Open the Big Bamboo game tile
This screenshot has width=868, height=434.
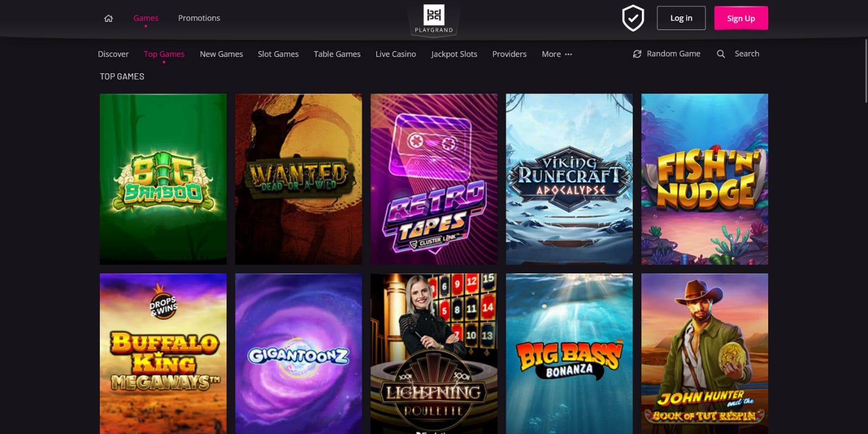163,179
